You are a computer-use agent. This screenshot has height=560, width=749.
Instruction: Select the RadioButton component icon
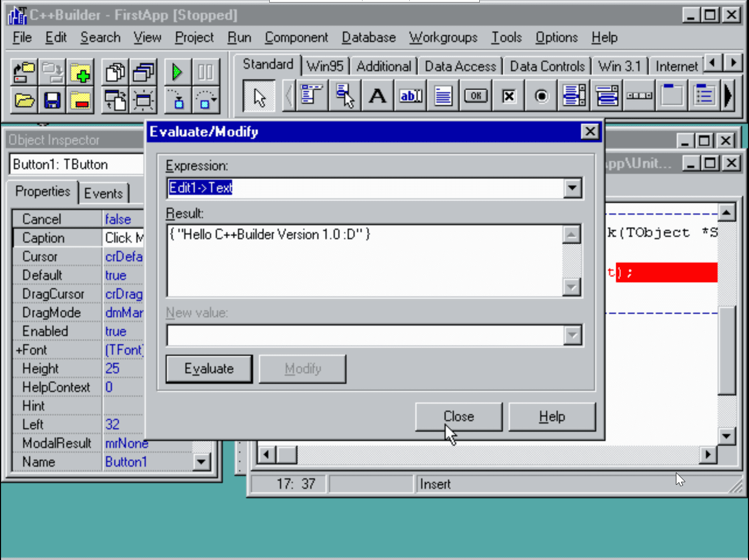coord(542,96)
